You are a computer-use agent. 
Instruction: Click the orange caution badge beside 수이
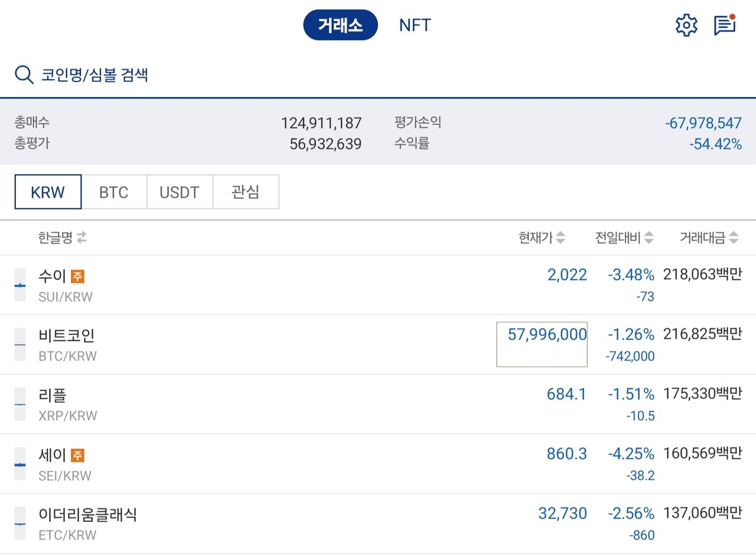tap(77, 276)
